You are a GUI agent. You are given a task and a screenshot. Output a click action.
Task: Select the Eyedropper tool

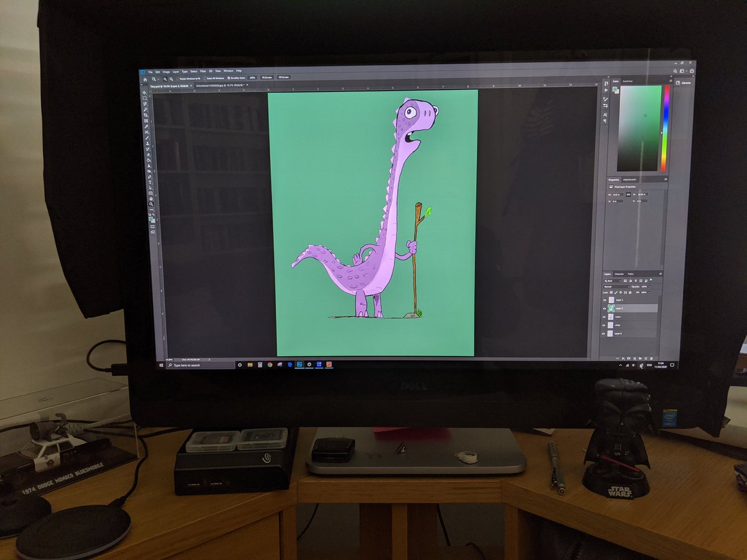(146, 126)
